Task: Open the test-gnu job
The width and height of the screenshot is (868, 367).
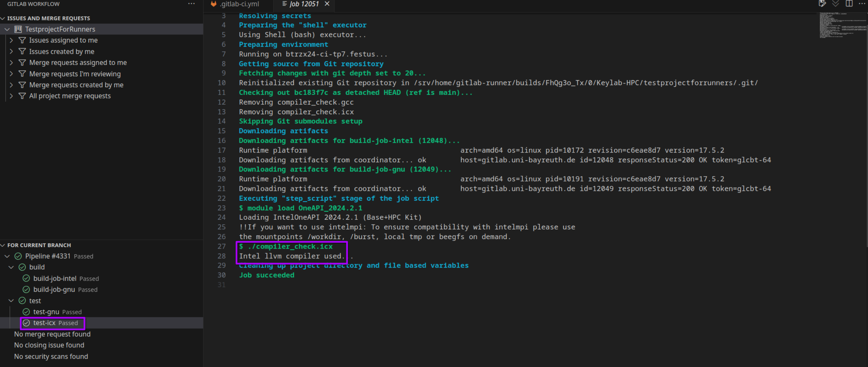Action: tap(101, 312)
